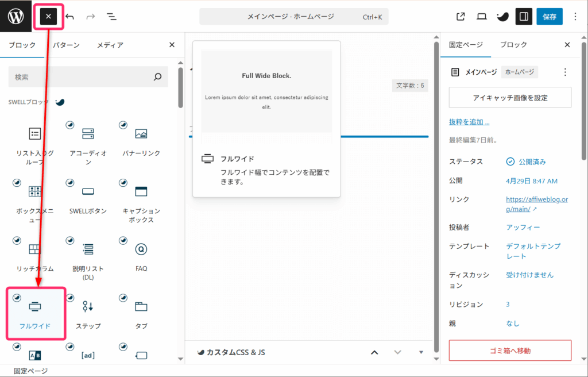
Task: View the page in new tab
Action: coord(461,17)
